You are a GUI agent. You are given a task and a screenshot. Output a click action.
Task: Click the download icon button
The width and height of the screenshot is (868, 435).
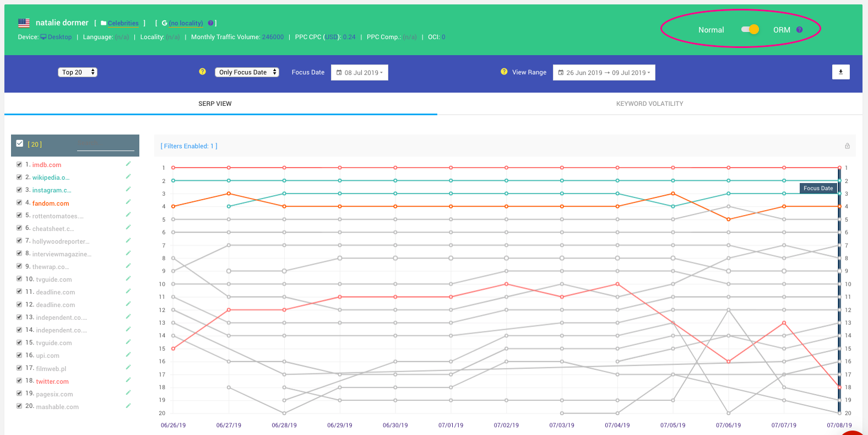tap(840, 72)
